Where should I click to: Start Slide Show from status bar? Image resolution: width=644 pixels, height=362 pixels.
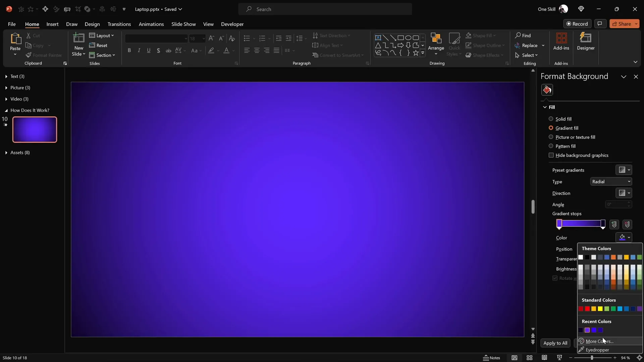tap(559, 358)
